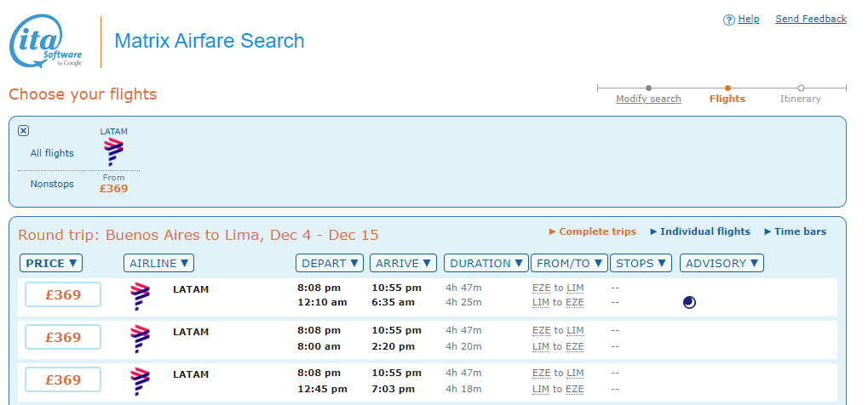
Task: Click the 4h 18m duration
Action: tap(464, 389)
